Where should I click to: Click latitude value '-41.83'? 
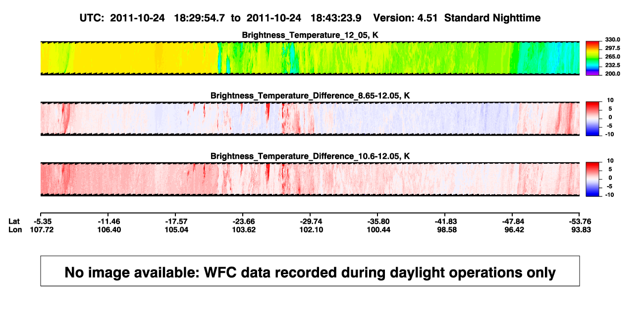[446, 221]
